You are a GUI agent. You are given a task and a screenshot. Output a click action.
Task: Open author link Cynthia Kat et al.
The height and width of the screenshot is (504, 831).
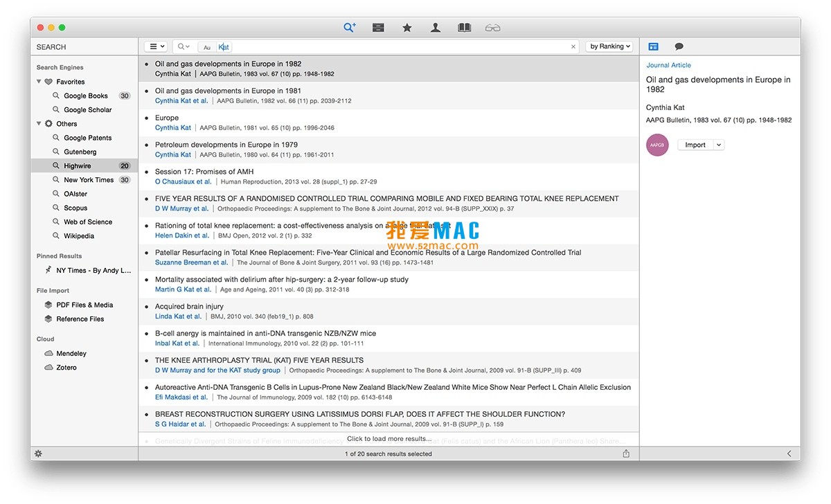point(181,100)
